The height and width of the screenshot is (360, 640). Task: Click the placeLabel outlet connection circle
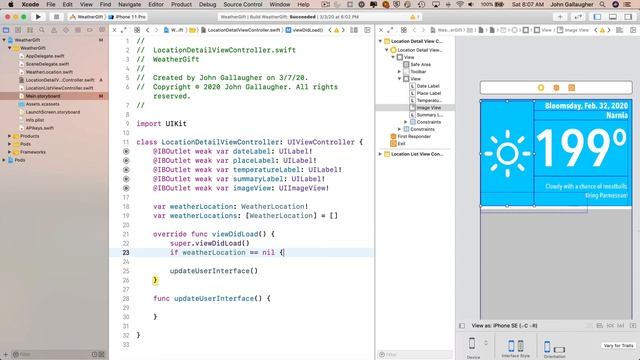[126, 160]
